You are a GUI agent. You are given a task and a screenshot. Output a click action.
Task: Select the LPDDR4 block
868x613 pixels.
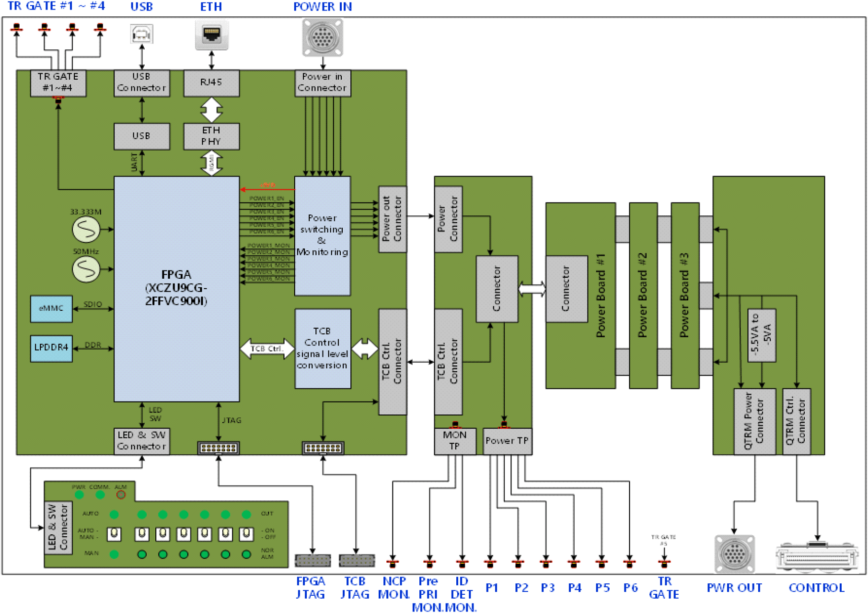pyautogui.click(x=51, y=348)
